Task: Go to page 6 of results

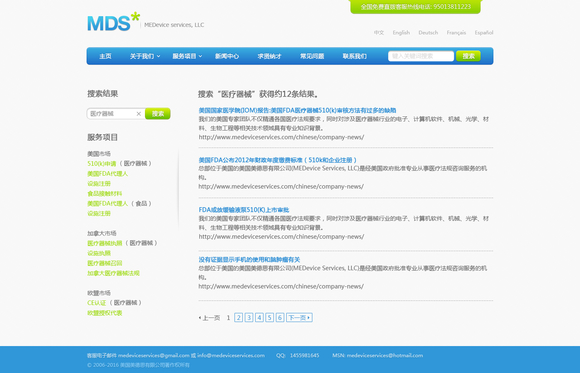Action: tap(280, 317)
